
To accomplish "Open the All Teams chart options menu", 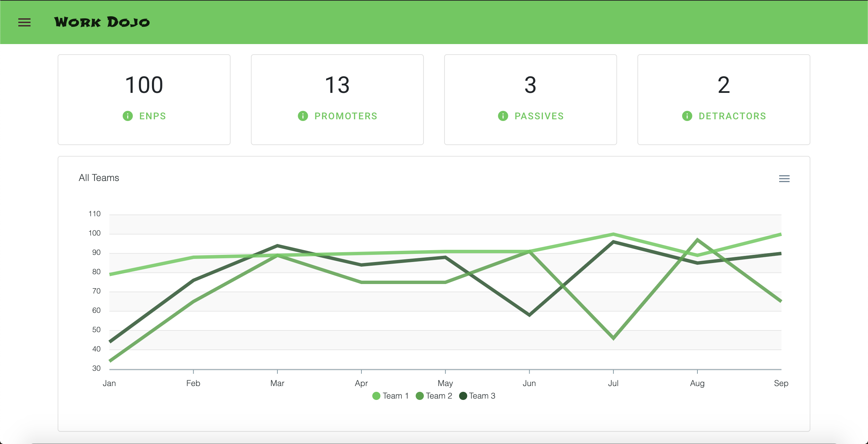I will click(784, 179).
